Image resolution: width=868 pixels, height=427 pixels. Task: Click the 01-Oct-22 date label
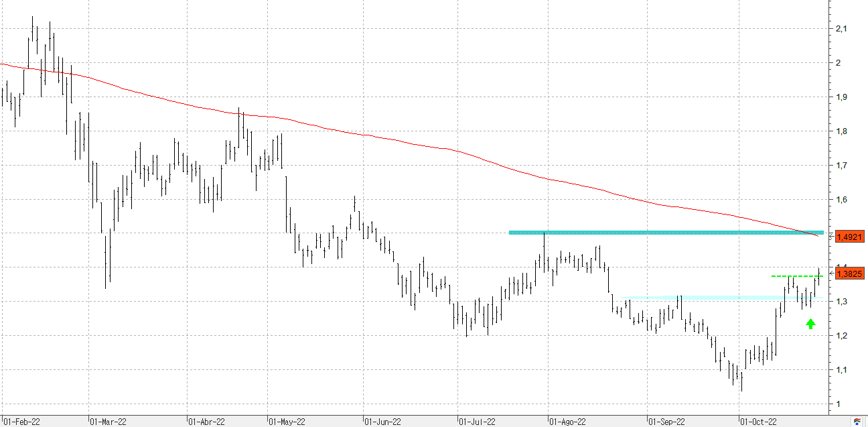pyautogui.click(x=758, y=422)
